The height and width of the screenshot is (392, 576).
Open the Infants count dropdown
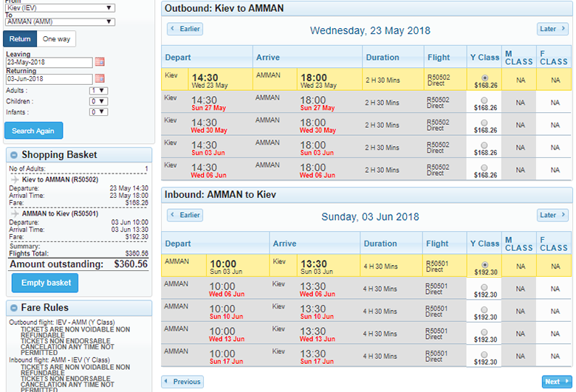[x=97, y=112]
